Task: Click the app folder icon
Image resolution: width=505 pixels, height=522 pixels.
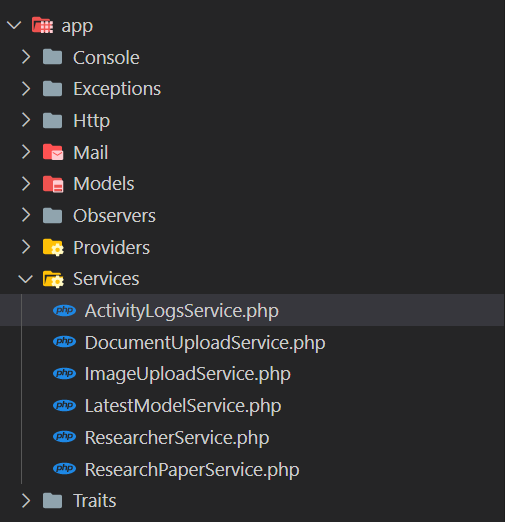Action: [42, 25]
